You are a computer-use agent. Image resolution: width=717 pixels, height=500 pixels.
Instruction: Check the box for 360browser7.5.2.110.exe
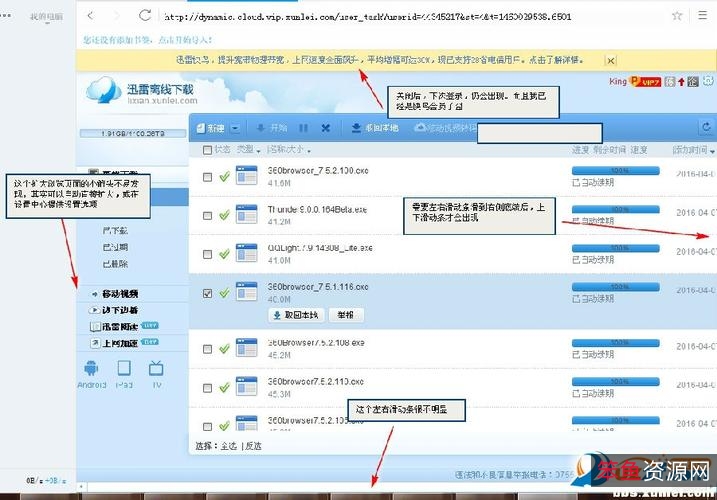[x=207, y=388]
